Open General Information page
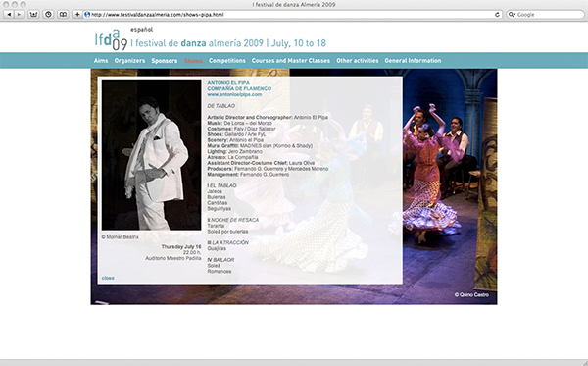588x366 pixels. (413, 61)
